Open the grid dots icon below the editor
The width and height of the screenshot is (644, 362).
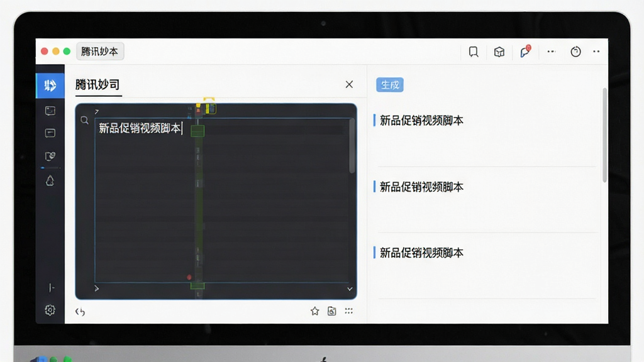pos(348,310)
